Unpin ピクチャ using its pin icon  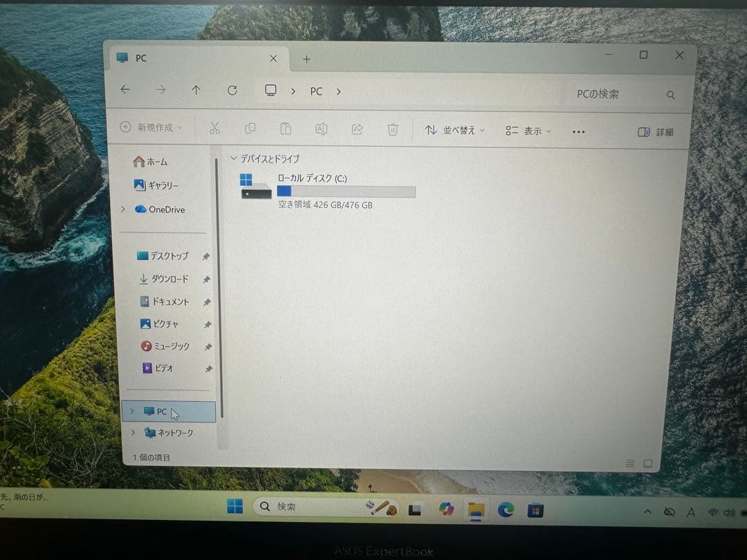click(x=207, y=325)
